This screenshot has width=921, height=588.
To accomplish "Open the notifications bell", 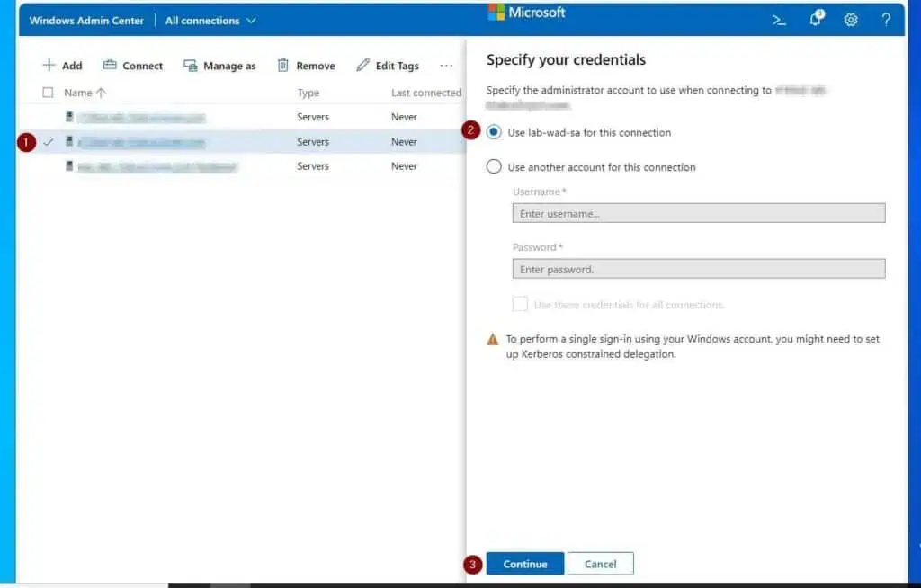I will coord(816,19).
